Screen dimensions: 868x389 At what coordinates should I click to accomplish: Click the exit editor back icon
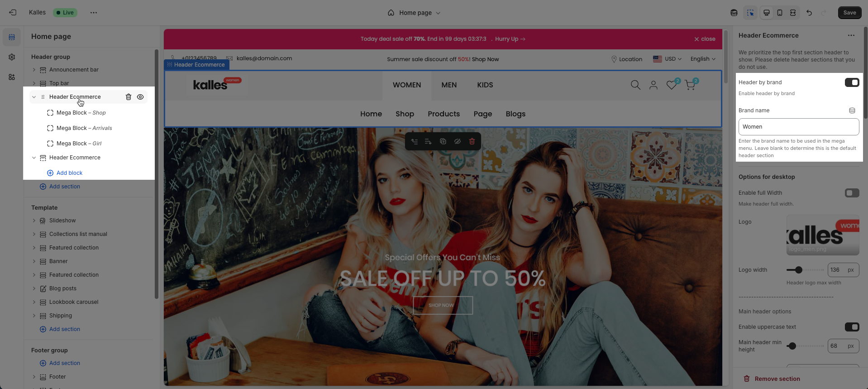[x=13, y=13]
